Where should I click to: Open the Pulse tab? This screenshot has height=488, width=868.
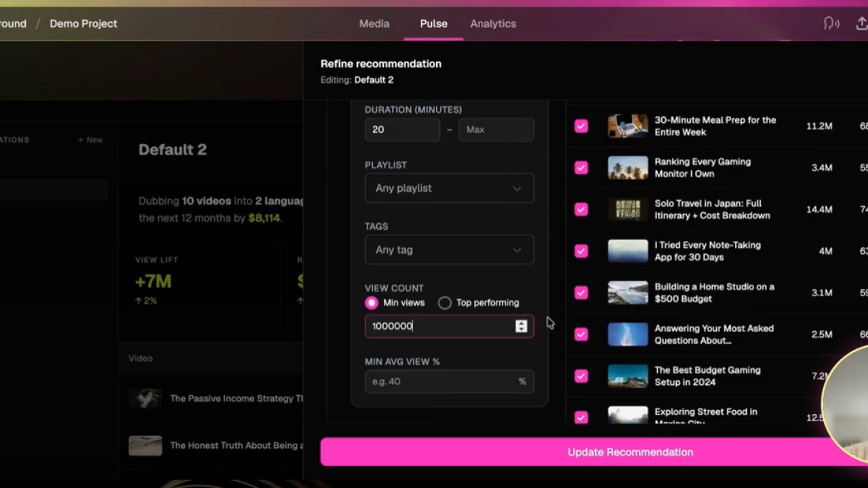click(x=433, y=24)
